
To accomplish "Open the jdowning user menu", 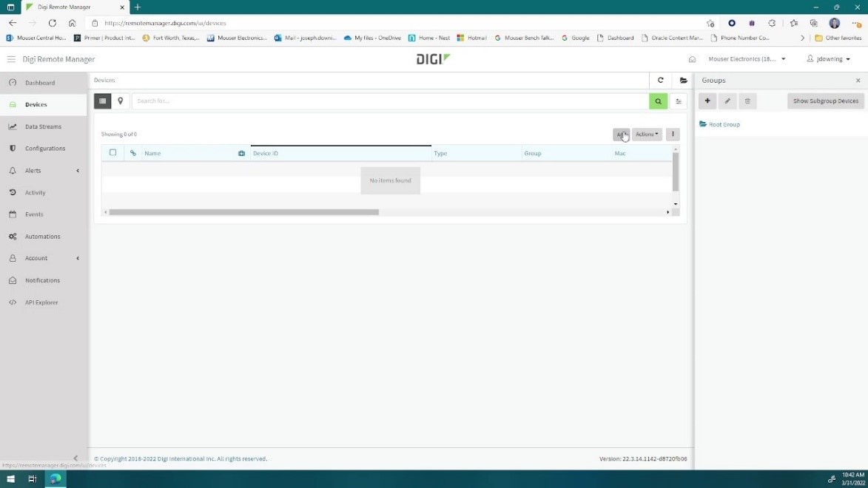I will point(829,59).
